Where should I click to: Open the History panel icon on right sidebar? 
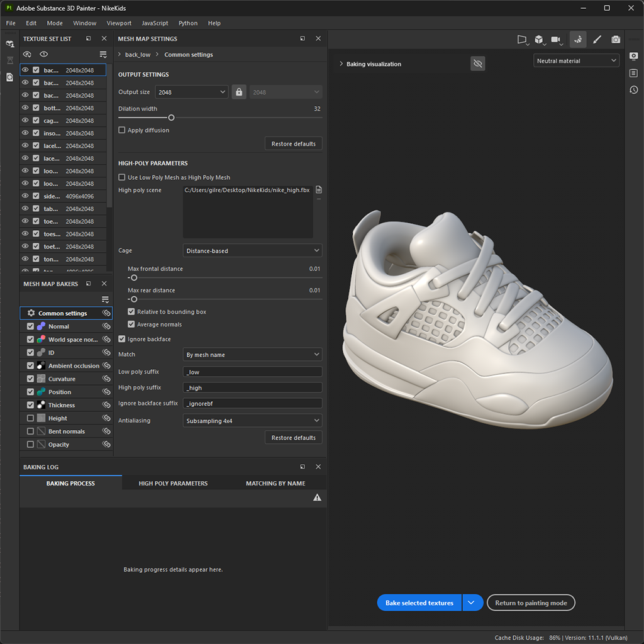(x=633, y=90)
